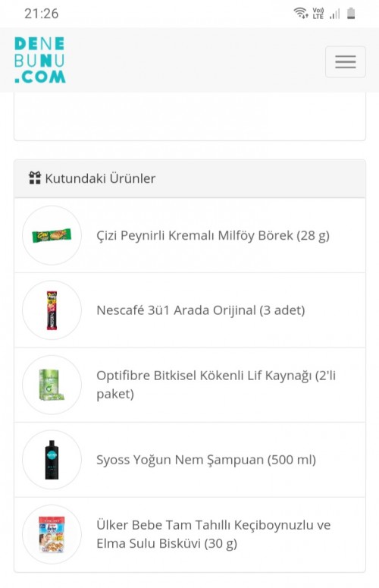Image resolution: width=379 pixels, height=588 pixels.
Task: Open the hamburger navigation menu
Action: point(346,62)
